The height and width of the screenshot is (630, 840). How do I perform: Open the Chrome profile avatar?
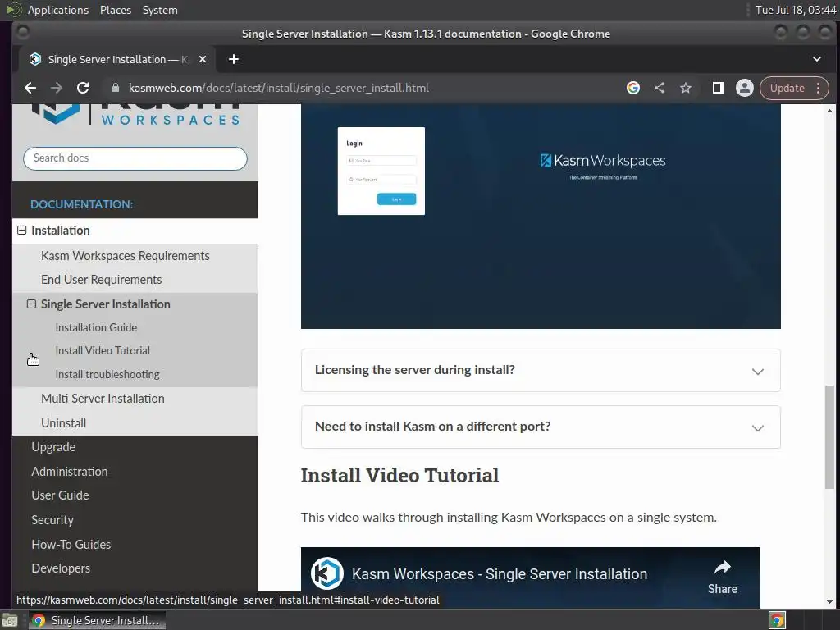(x=745, y=88)
